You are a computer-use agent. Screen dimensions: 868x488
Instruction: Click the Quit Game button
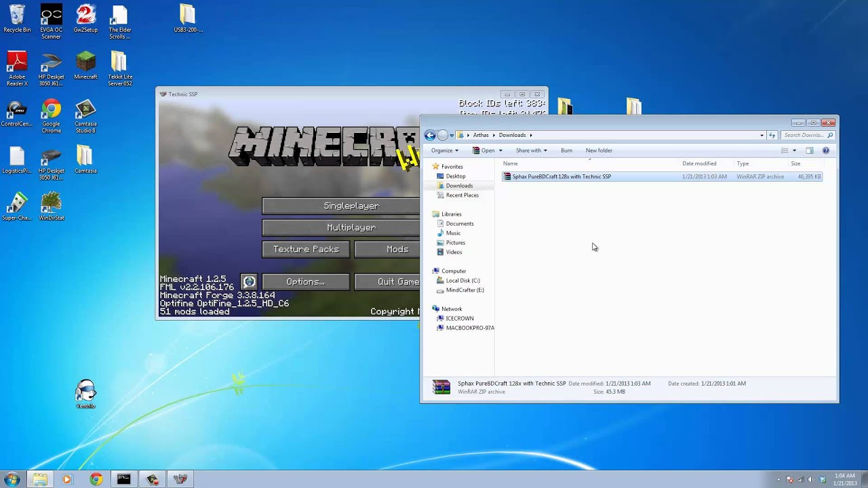coord(387,281)
